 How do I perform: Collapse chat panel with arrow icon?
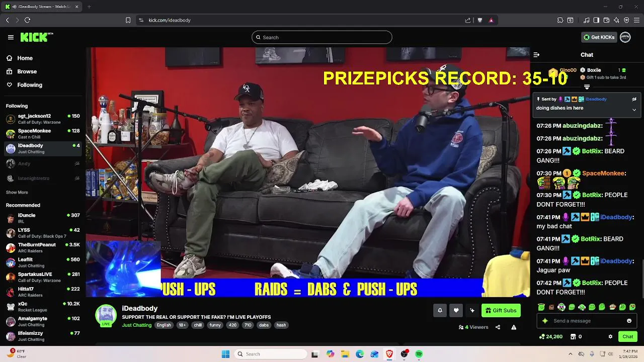(536, 55)
